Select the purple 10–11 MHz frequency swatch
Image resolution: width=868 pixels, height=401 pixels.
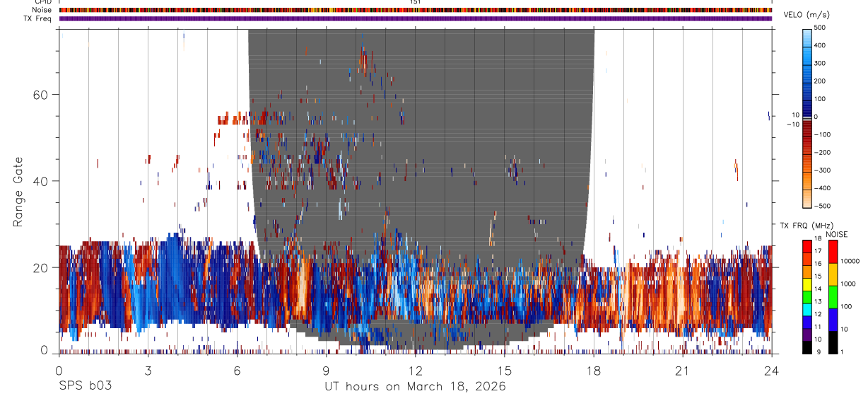coord(807,334)
